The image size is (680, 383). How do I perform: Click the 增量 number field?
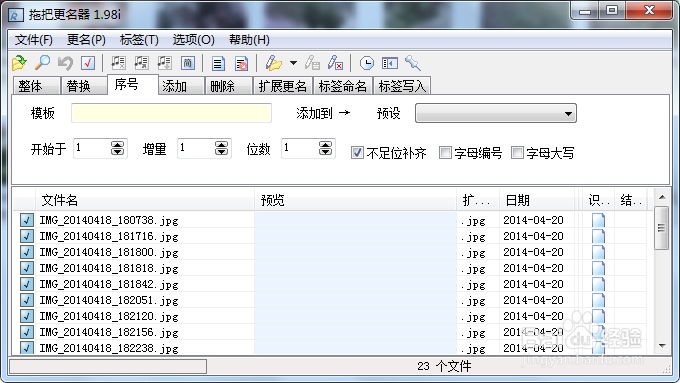tap(196, 148)
